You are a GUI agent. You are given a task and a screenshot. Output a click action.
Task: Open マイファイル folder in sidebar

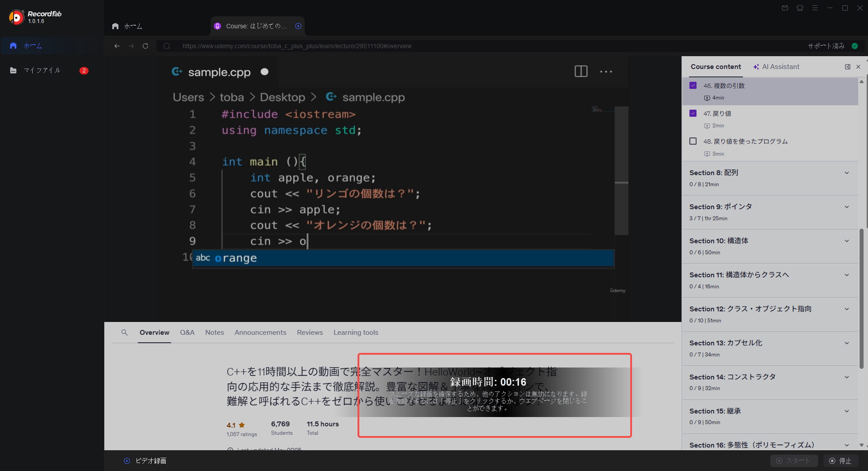coord(49,70)
